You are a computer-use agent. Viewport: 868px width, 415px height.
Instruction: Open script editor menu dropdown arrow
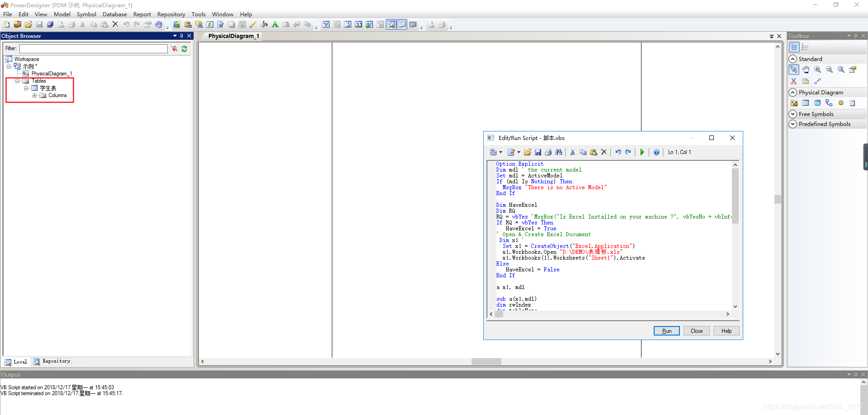[500, 152]
